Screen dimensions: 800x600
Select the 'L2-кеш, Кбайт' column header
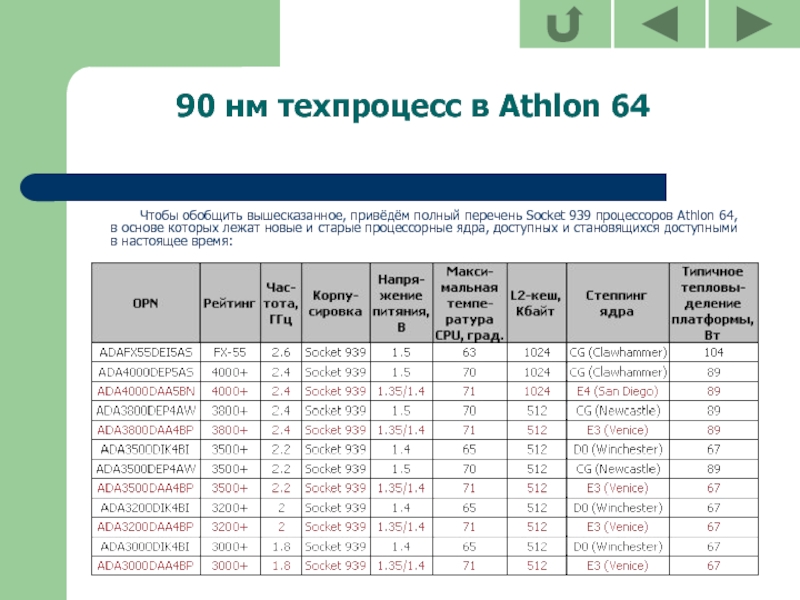(536, 303)
